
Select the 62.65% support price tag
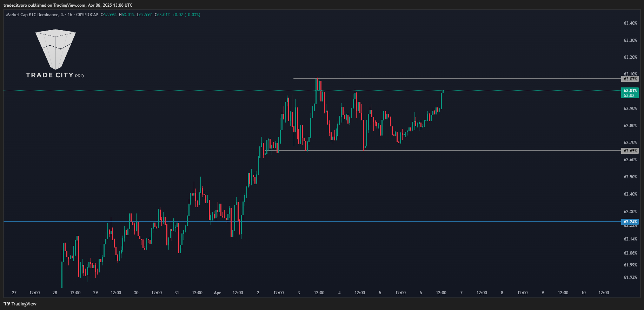[x=630, y=151]
